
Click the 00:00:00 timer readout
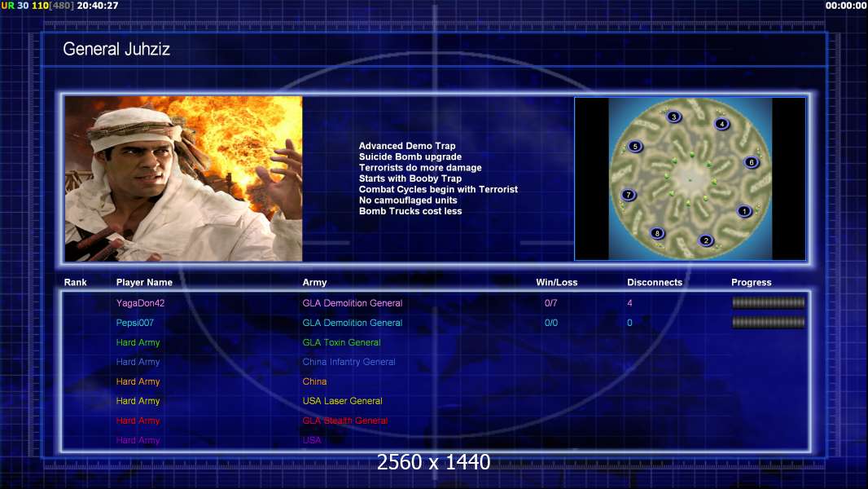pyautogui.click(x=846, y=6)
